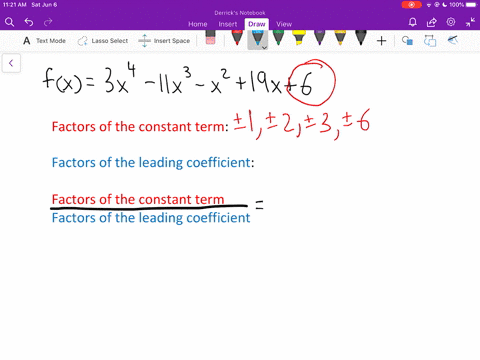Enable Text Mode
The width and height of the screenshot is (480, 360).
coord(44,41)
